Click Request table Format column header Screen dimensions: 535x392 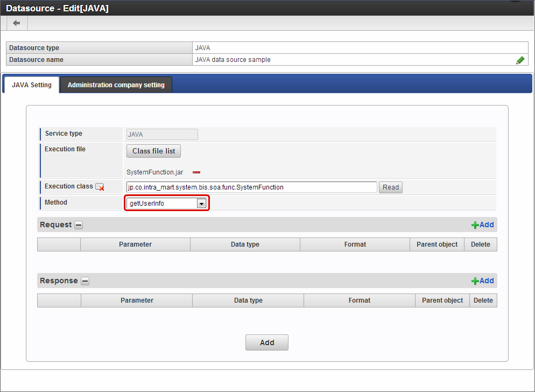355,244
